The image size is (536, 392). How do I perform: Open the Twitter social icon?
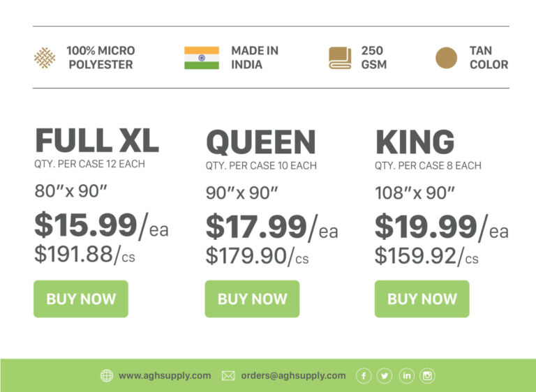[x=385, y=376]
